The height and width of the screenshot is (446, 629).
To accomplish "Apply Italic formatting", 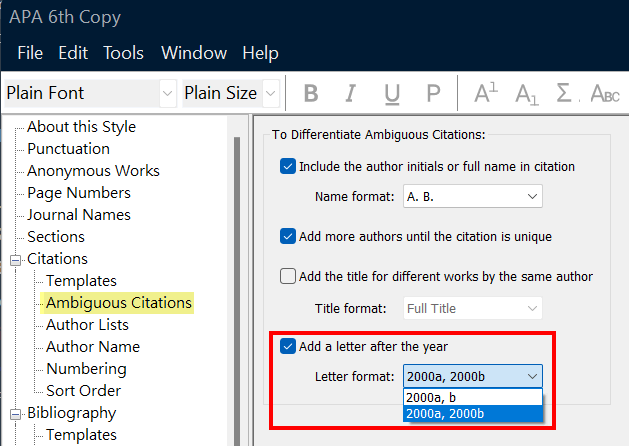I will coord(351,93).
